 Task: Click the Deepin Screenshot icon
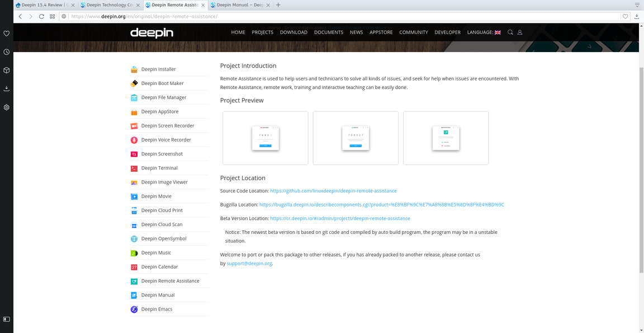point(134,154)
